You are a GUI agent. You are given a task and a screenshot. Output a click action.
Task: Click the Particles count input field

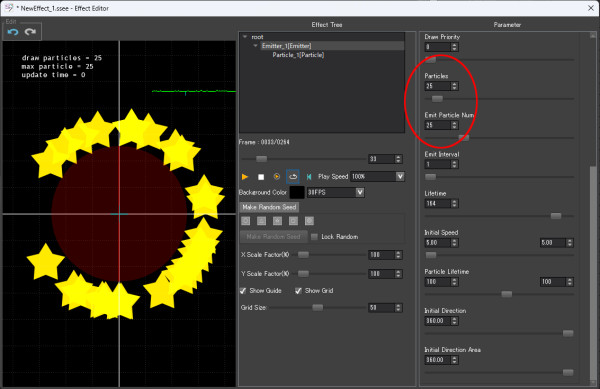point(437,86)
